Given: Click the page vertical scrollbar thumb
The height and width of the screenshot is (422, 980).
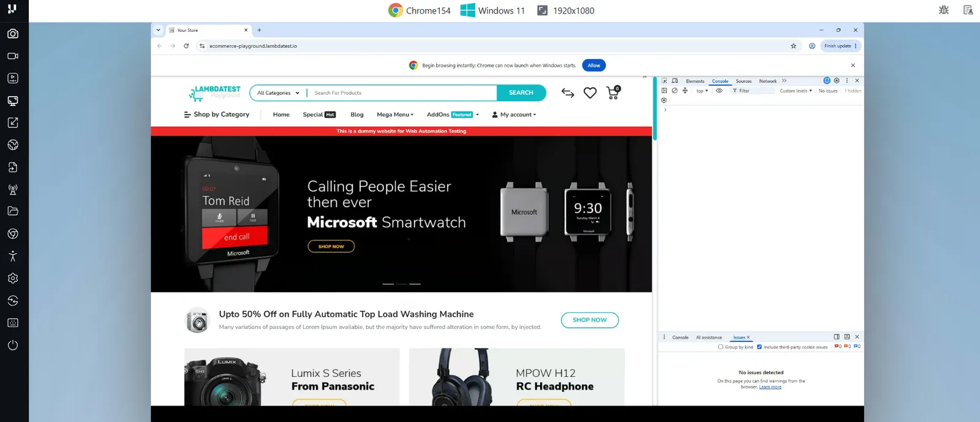Looking at the screenshot, I should pos(655,109).
